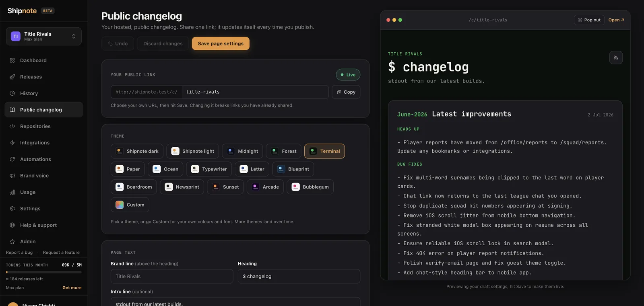Click the /c/title-rivals preview address
This screenshot has height=306, width=644.
(488, 20)
